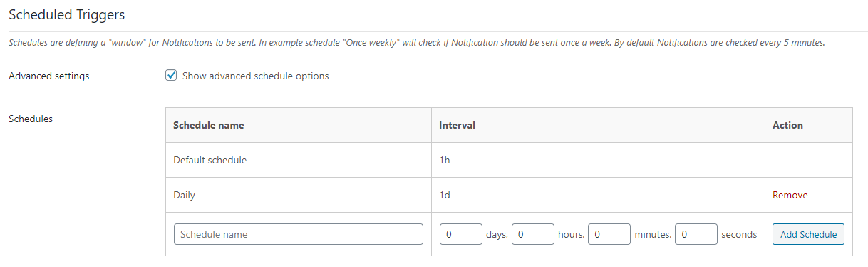
Task: Focus the Schedule name text field
Action: tap(299, 234)
